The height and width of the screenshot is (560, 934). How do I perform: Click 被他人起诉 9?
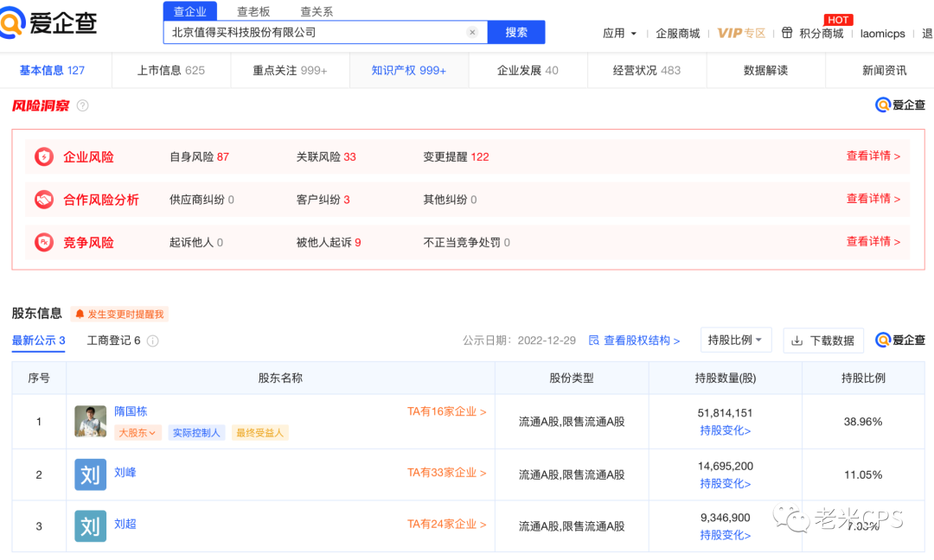coord(329,242)
